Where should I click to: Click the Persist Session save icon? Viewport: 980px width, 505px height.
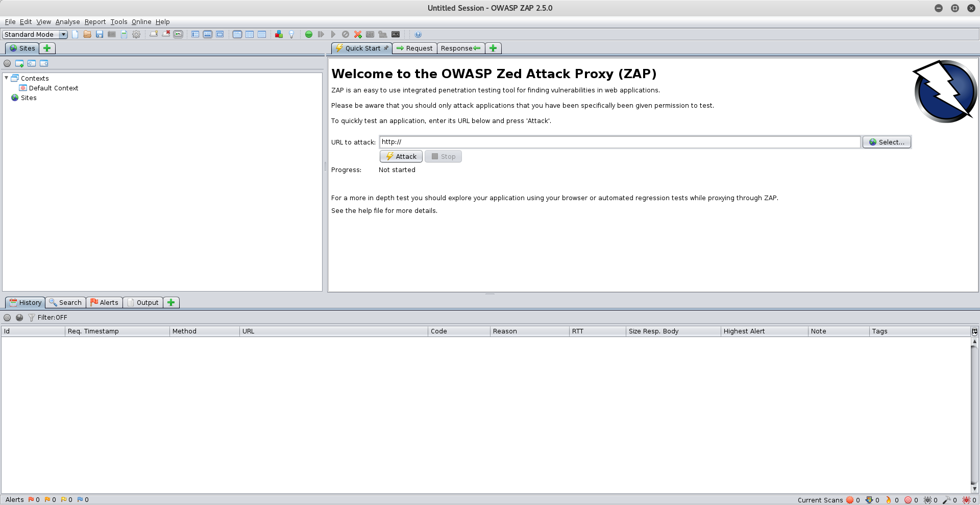100,34
